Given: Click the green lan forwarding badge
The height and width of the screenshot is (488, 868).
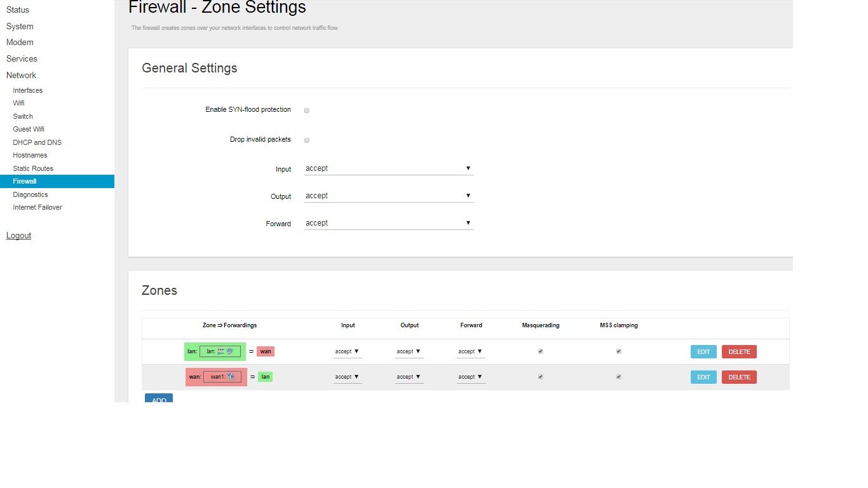Looking at the screenshot, I should 266,377.
